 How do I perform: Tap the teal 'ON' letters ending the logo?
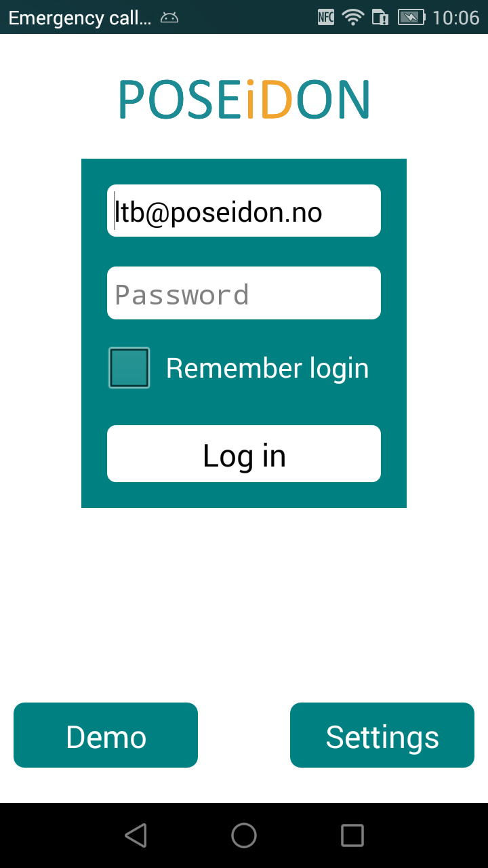(333, 99)
